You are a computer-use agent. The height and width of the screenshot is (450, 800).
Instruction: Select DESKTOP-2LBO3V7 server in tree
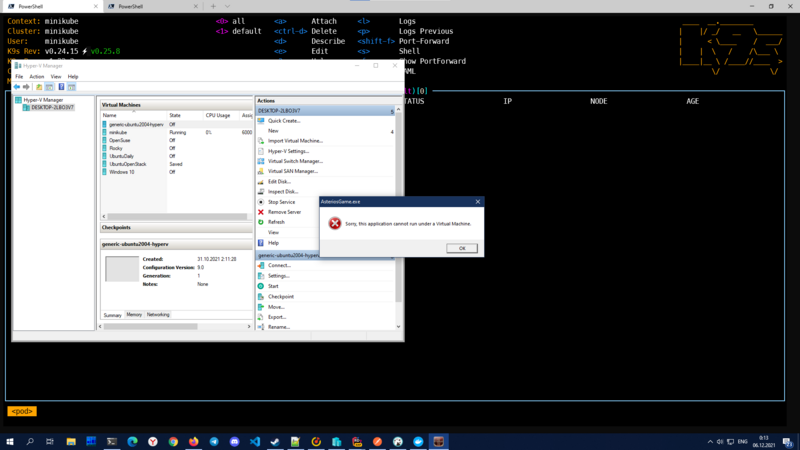tap(48, 108)
